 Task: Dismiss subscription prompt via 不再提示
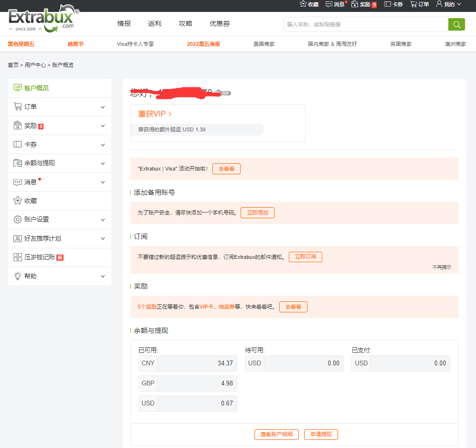tap(442, 267)
